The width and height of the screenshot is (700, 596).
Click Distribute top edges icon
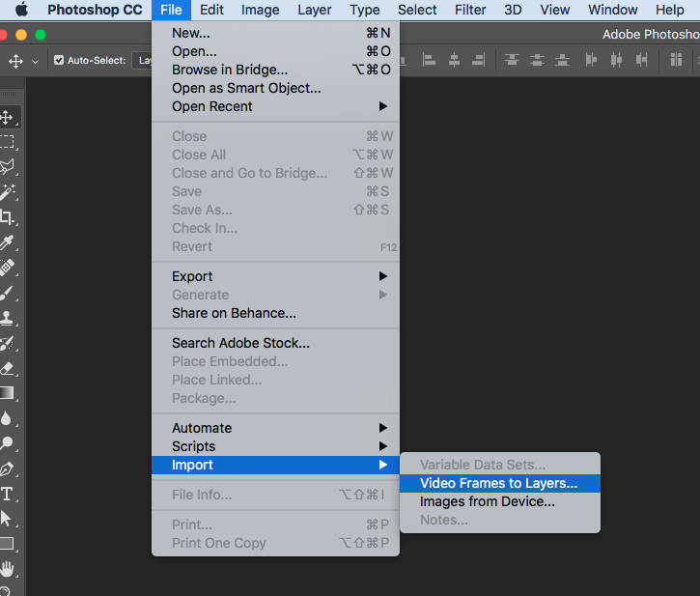(x=512, y=60)
